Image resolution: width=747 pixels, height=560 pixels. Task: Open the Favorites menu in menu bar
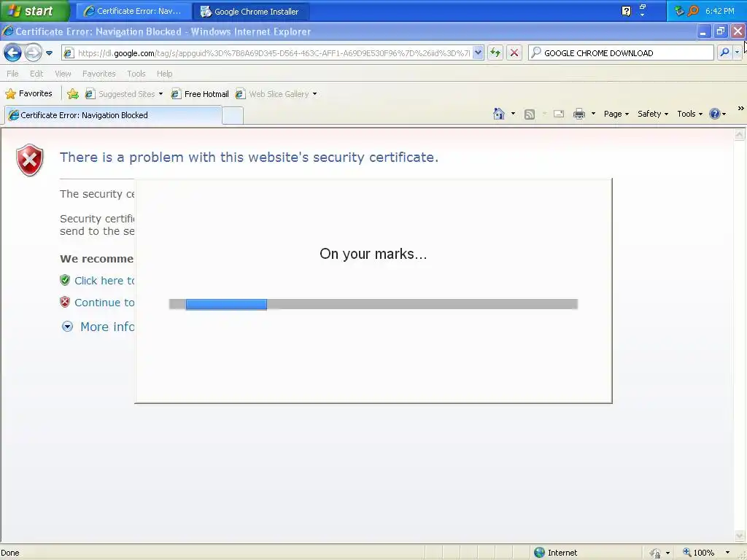98,74
